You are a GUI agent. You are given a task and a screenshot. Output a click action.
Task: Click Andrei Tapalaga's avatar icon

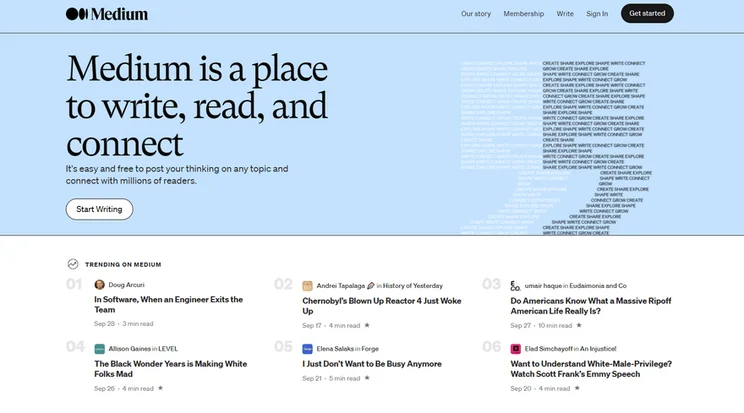[307, 286]
